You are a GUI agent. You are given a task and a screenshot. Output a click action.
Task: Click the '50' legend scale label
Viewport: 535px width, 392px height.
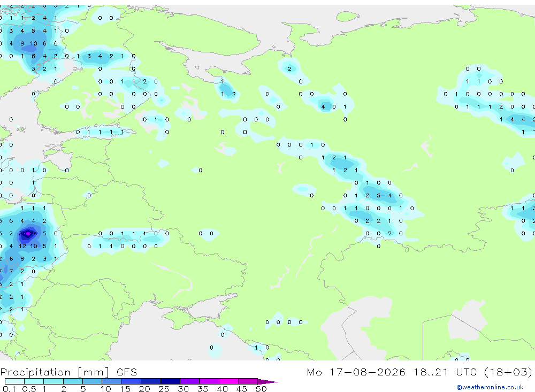click(261, 389)
